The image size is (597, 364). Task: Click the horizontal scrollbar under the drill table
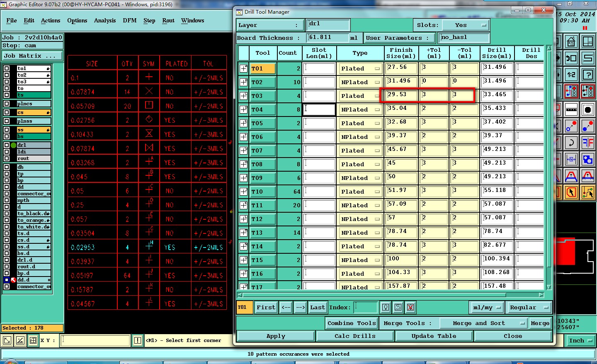(390, 295)
